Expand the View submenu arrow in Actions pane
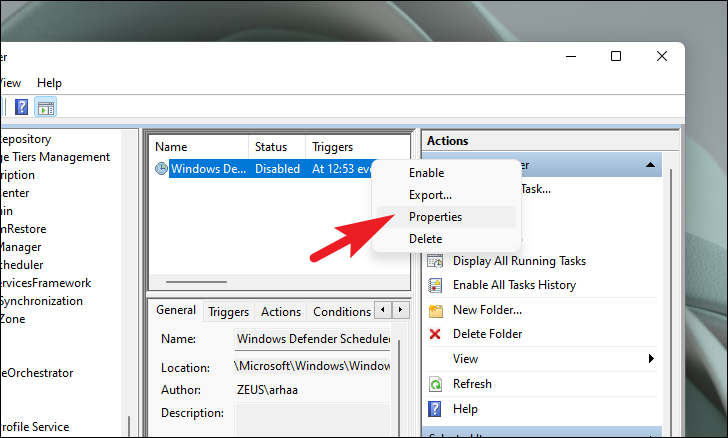 (651, 359)
